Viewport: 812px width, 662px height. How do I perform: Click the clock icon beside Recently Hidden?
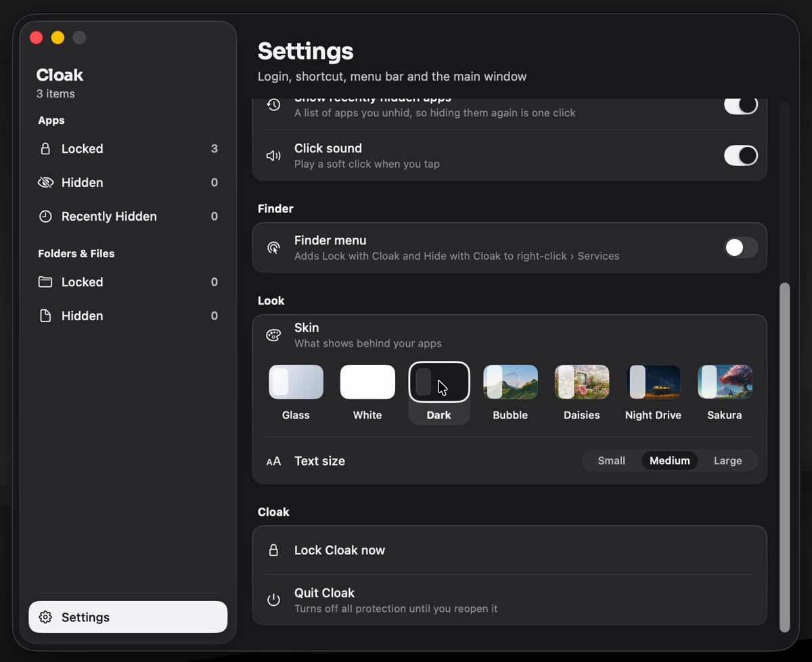(45, 217)
